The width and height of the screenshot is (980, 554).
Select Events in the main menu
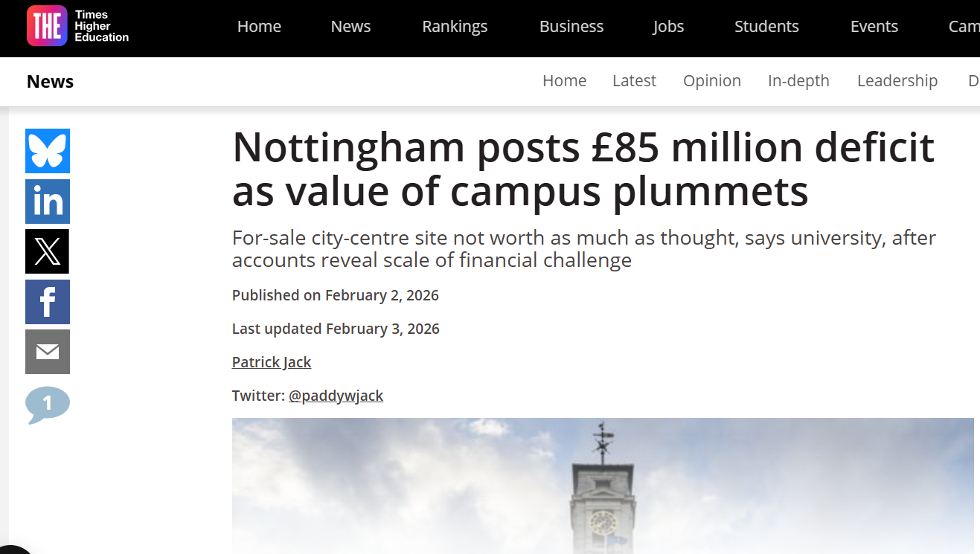click(874, 27)
